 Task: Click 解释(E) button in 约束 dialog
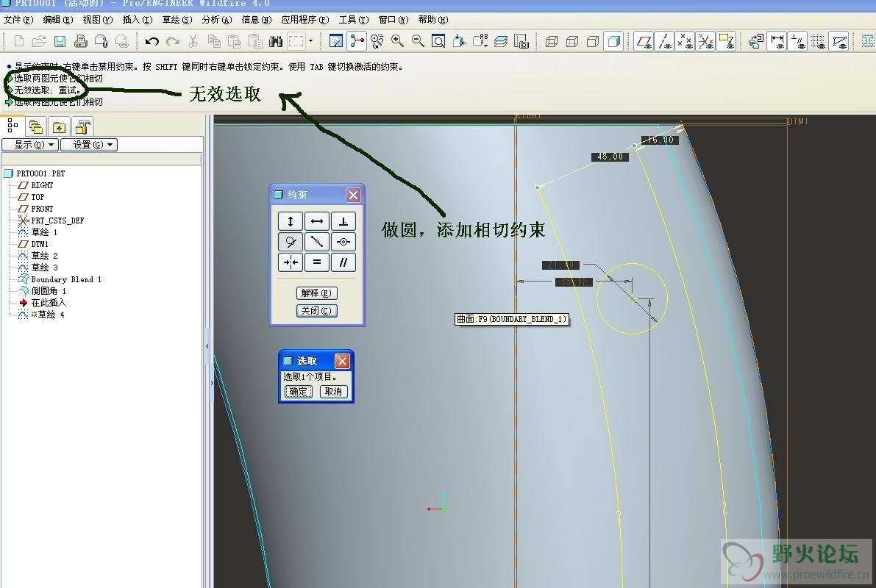pos(316,293)
